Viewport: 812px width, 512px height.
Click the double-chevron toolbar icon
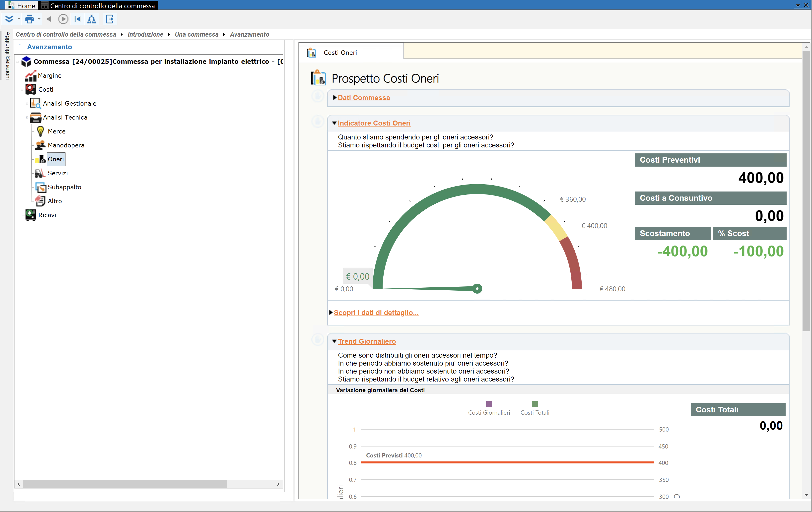[9, 19]
